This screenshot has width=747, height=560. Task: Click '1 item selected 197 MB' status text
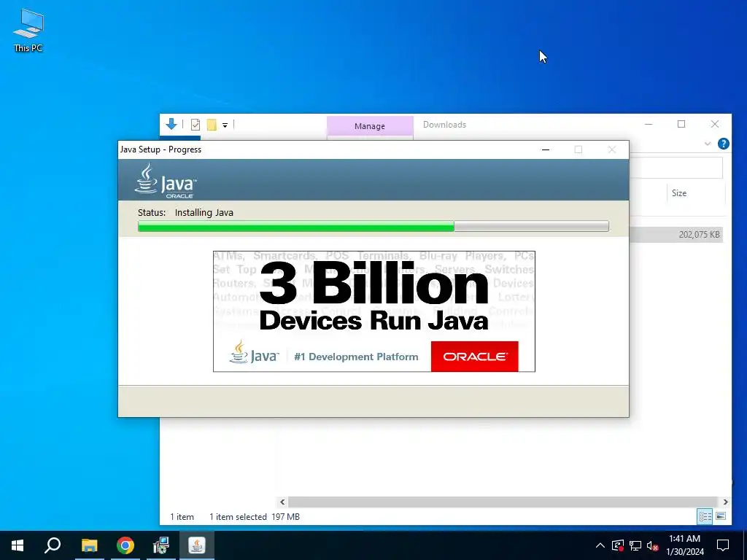[x=255, y=517]
